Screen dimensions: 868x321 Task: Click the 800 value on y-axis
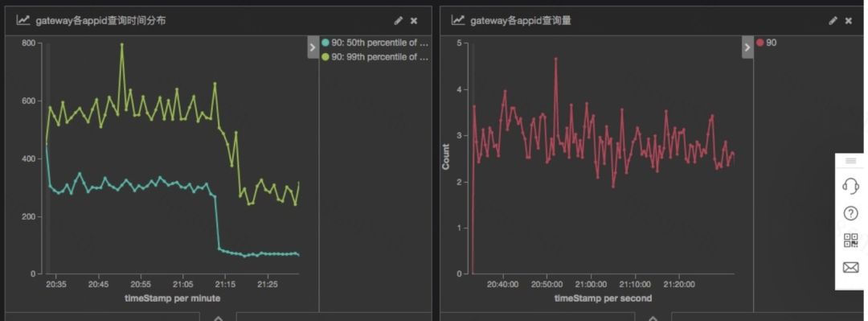(29, 43)
